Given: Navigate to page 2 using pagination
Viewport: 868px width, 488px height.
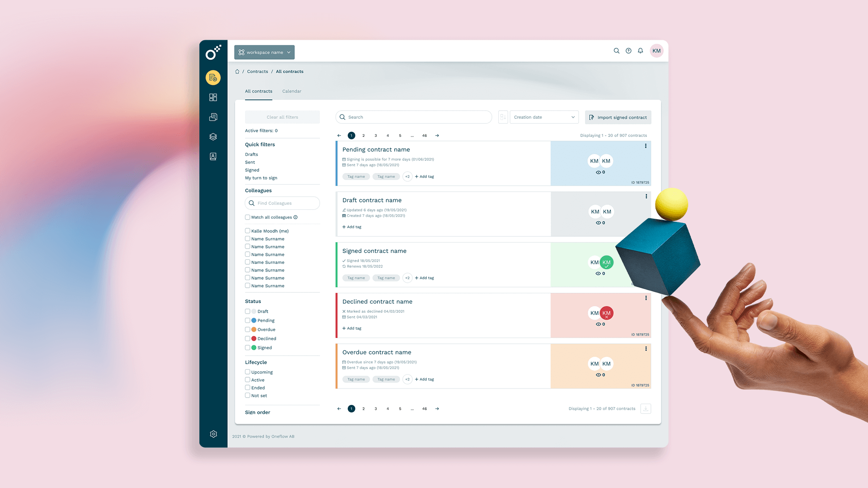Looking at the screenshot, I should pos(363,135).
